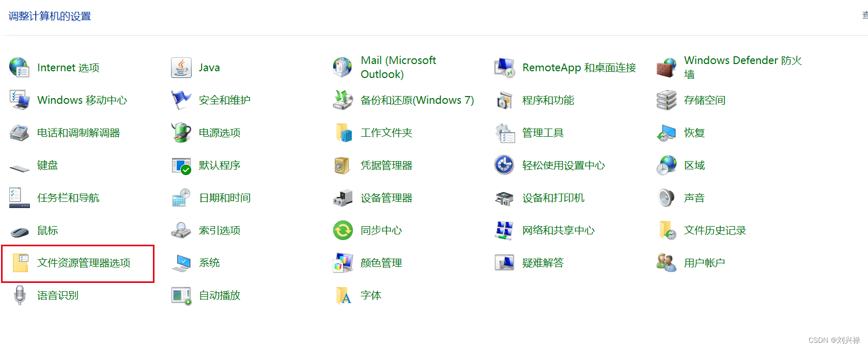Click the 疑难解答 icon
This screenshot has width=868, height=349.
click(x=505, y=263)
